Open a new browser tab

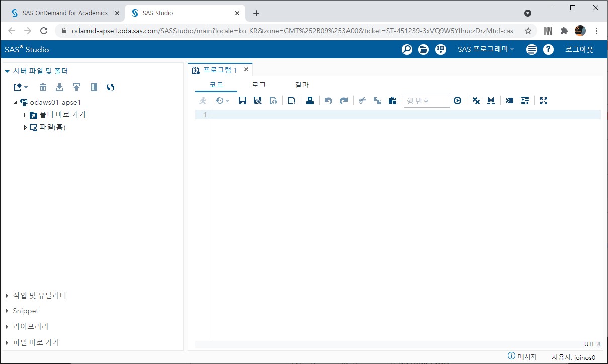256,13
